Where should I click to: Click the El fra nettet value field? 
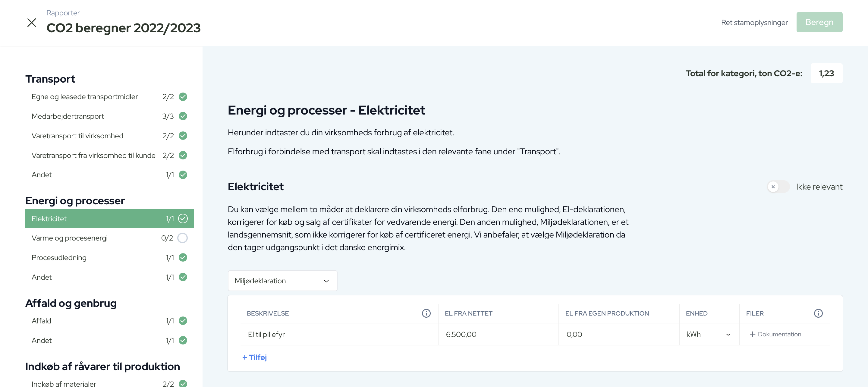click(497, 334)
